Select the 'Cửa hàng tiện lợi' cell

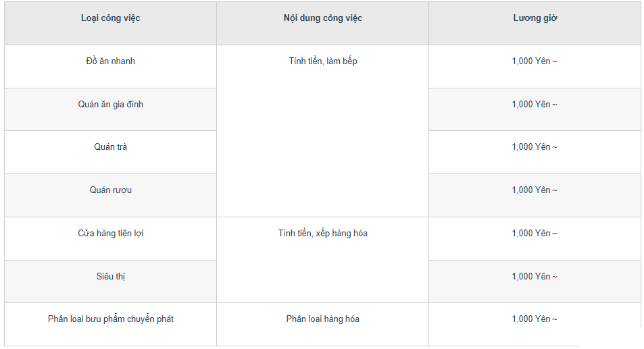(110, 238)
